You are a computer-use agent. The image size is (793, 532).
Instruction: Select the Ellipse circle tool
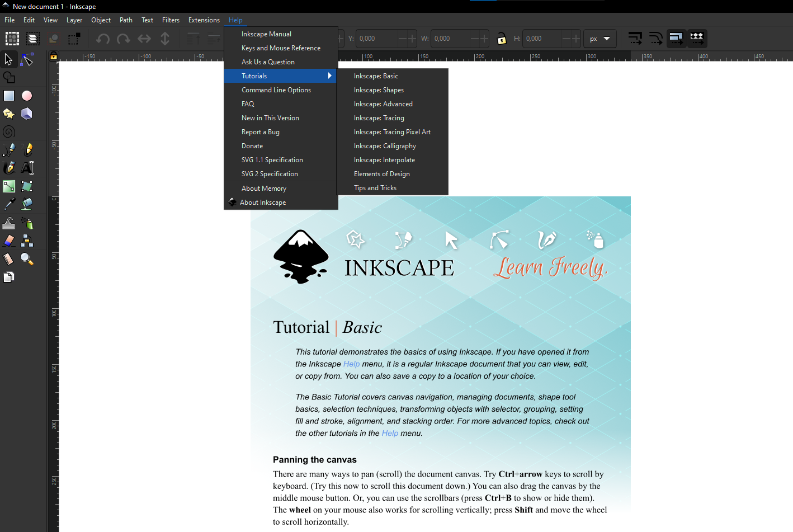tap(27, 96)
